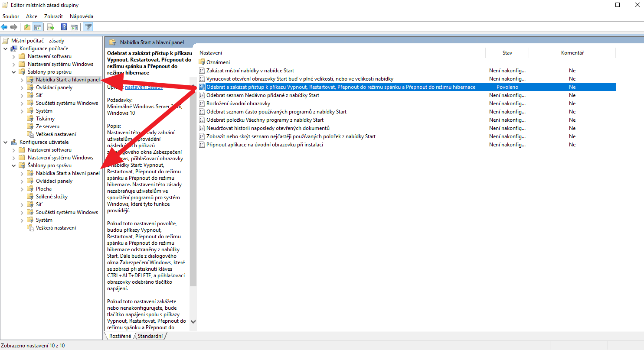This screenshot has height=350, width=644.
Task: Collapse Šablony pro správu under Konfigurace uživatele
Action: pos(13,165)
